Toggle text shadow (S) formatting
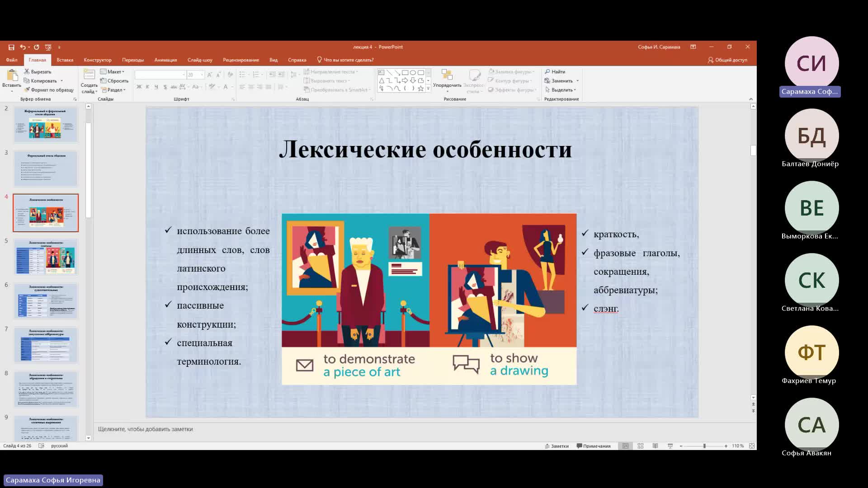The image size is (868, 488). click(x=165, y=87)
